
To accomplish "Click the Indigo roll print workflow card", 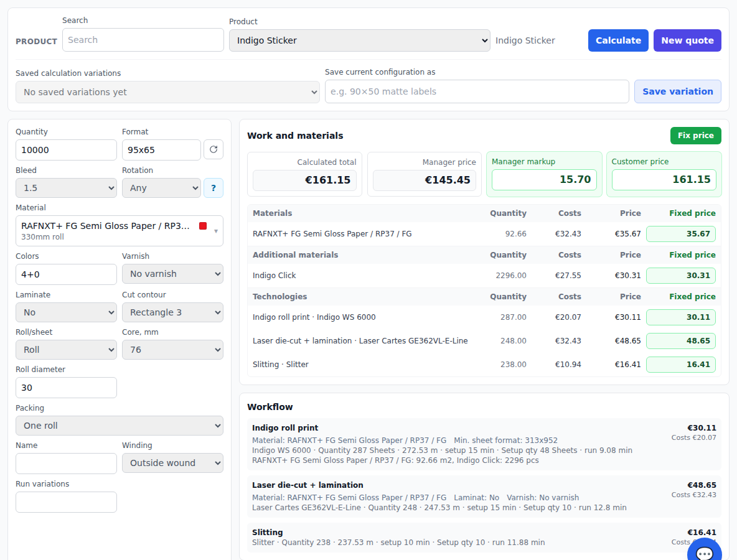I will coord(484,444).
